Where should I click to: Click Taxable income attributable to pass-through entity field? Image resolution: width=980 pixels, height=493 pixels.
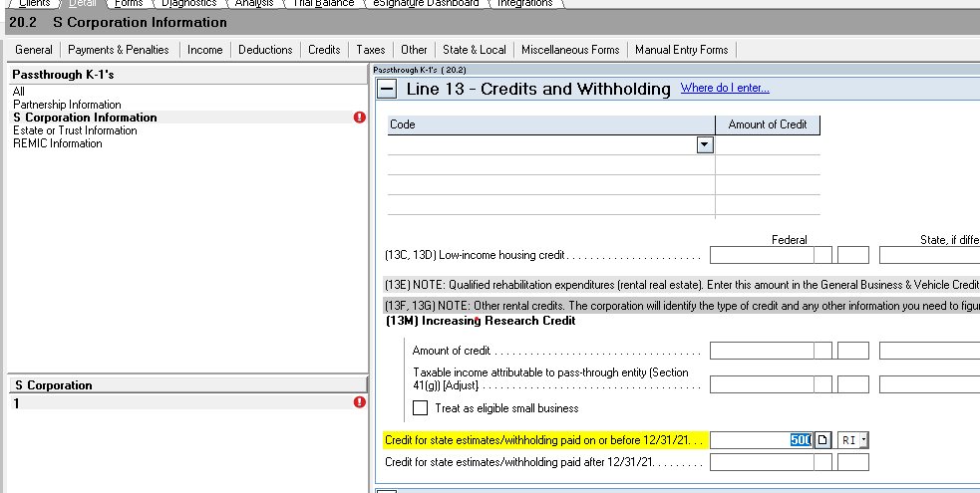pyautogui.click(x=762, y=384)
